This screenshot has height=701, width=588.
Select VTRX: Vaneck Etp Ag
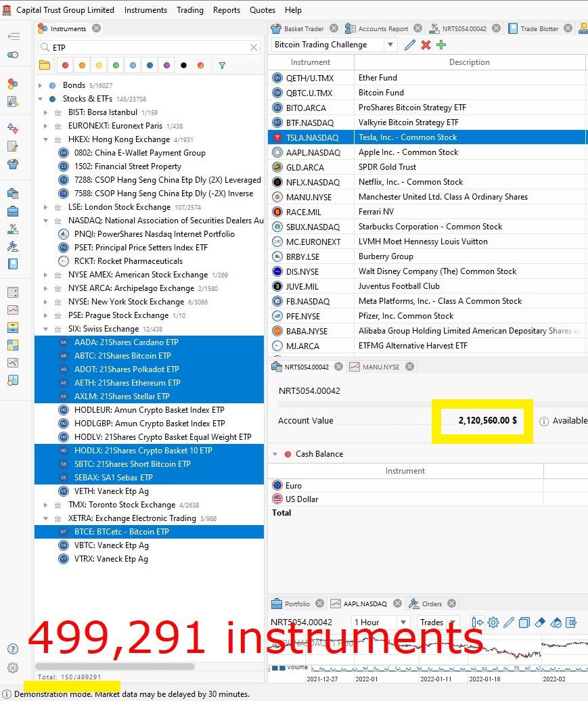pyautogui.click(x=149, y=559)
